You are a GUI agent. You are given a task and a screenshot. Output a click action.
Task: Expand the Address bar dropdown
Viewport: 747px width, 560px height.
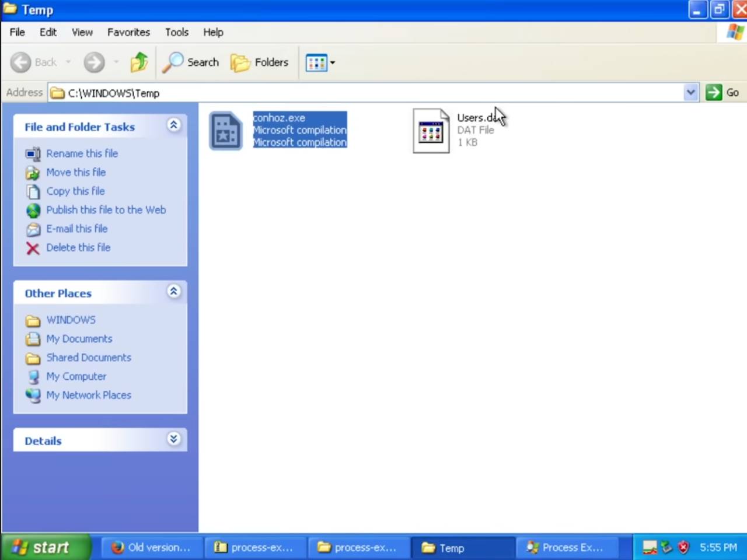[x=691, y=92]
